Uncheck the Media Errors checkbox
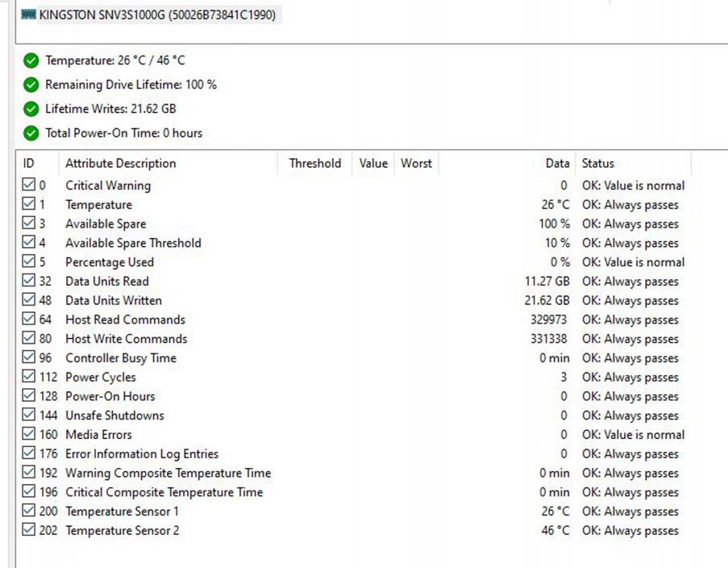728x568 pixels. point(29,435)
